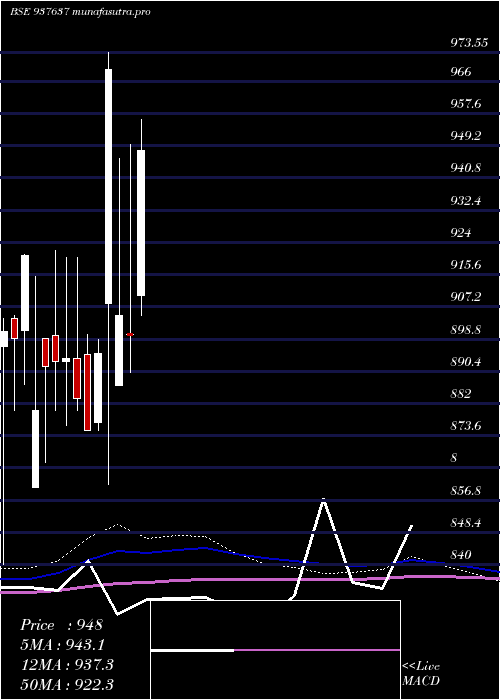The image size is (500, 700).
Task: Click the tallest white candlestick body
Action: [108, 186]
